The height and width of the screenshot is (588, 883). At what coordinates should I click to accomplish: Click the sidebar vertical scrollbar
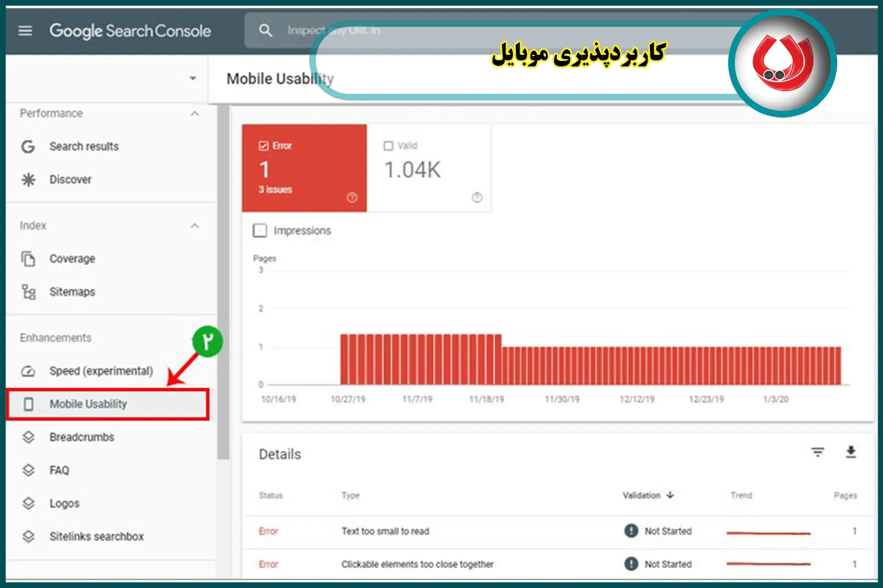223,282
